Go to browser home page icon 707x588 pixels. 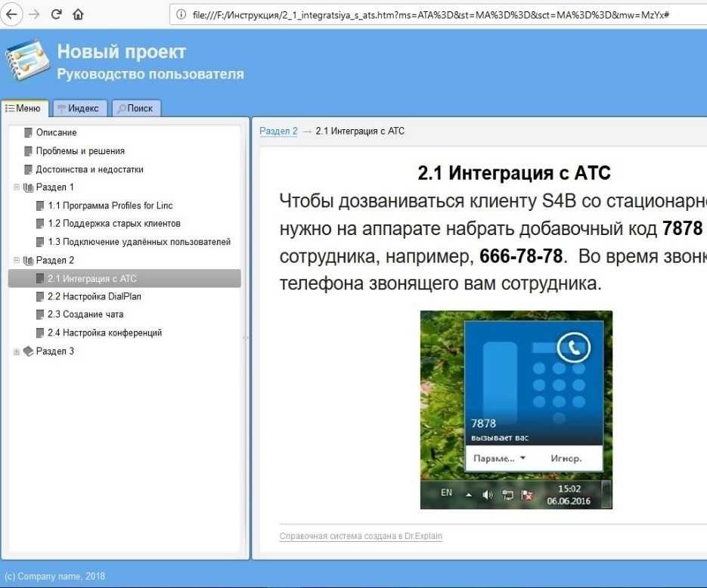(x=78, y=14)
